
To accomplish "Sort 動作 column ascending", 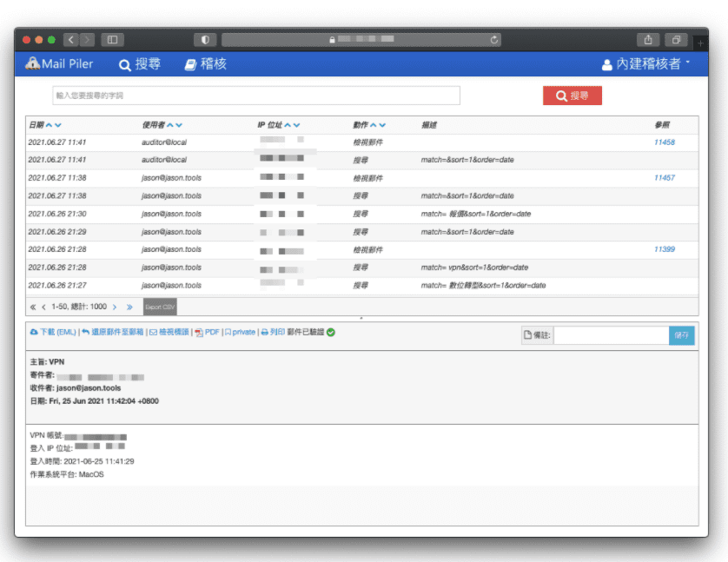I will click(x=374, y=125).
